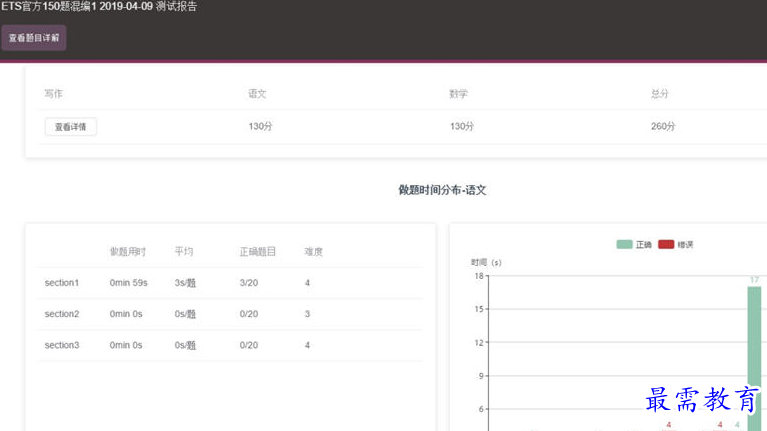Toggle the red 错误 legend swatch
The width and height of the screenshot is (767, 431).
[666, 245]
